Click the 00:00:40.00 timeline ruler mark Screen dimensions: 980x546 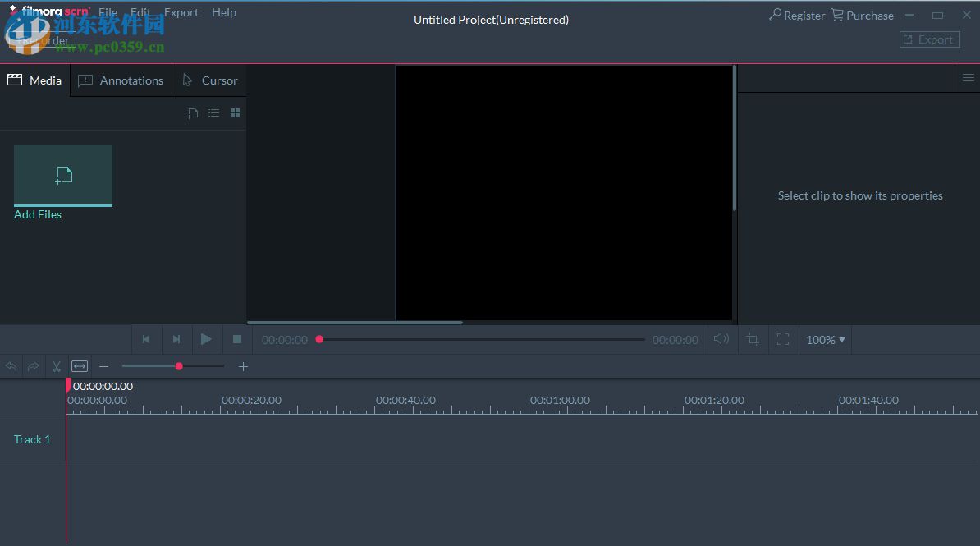coord(405,400)
